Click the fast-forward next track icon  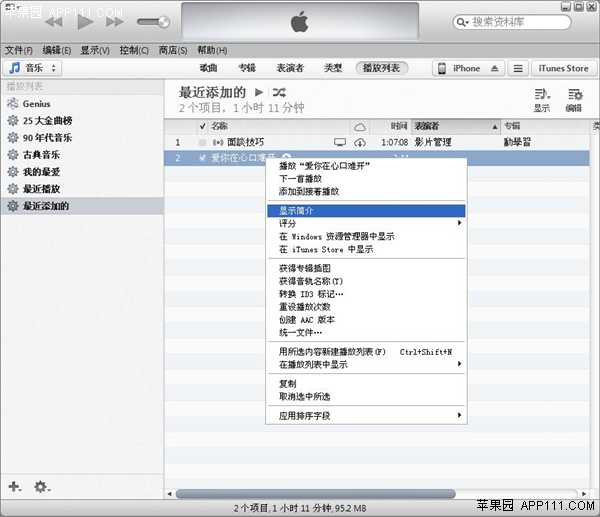click(x=114, y=21)
